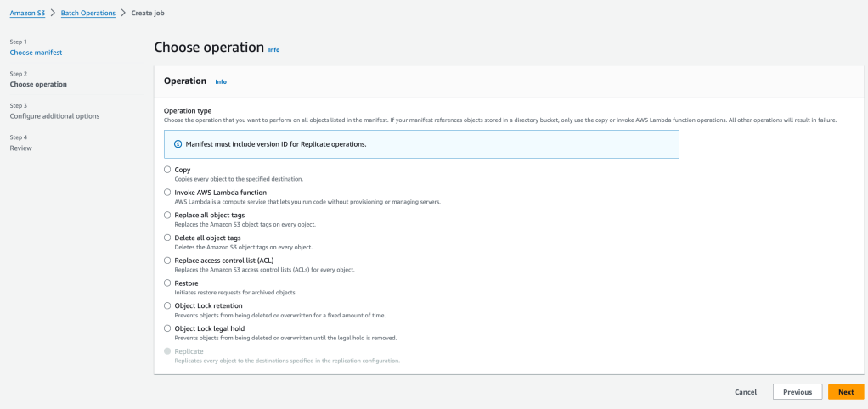Click Choose operation step in sidebar
868x409 pixels.
coord(38,84)
